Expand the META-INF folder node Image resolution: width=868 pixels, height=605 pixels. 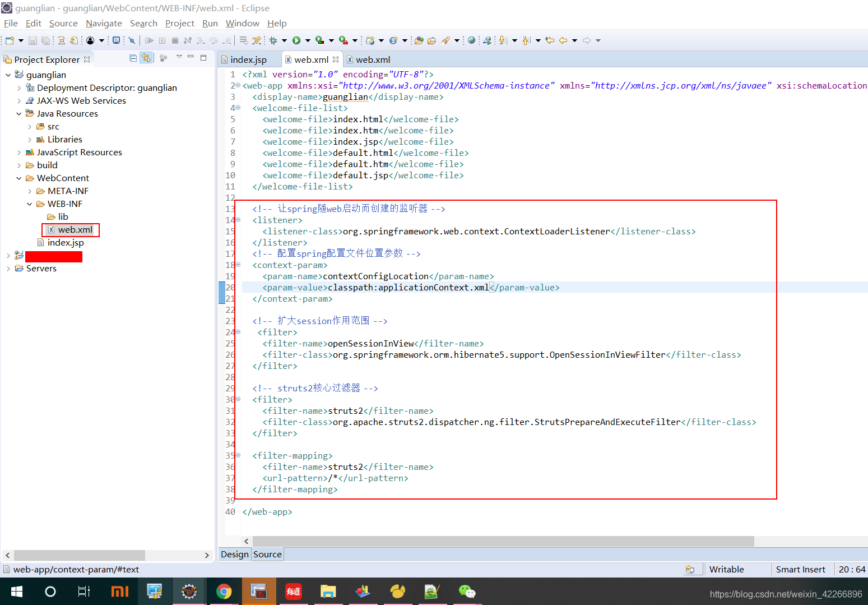tap(30, 191)
